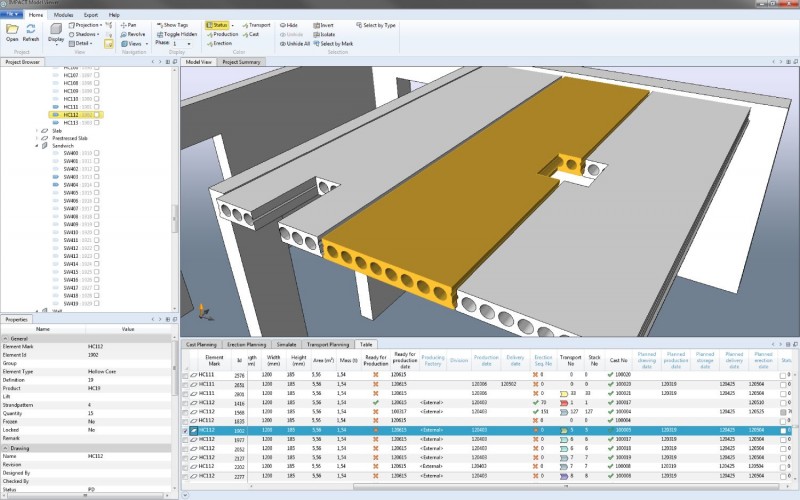800x500 pixels.
Task: Check the row checkbox for HC112 Id 1416
Action: coord(185,403)
